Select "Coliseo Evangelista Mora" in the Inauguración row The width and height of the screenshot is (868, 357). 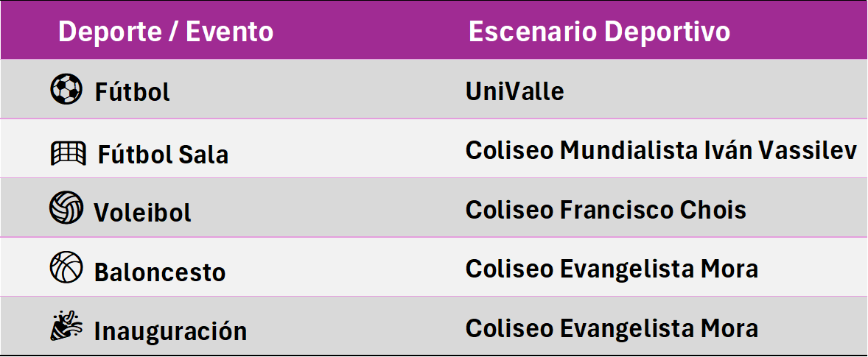pyautogui.click(x=612, y=328)
